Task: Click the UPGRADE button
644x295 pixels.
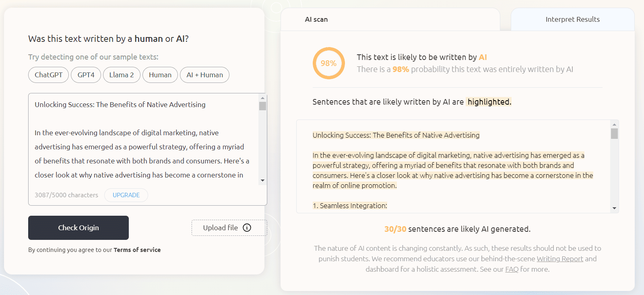Action: pos(126,195)
